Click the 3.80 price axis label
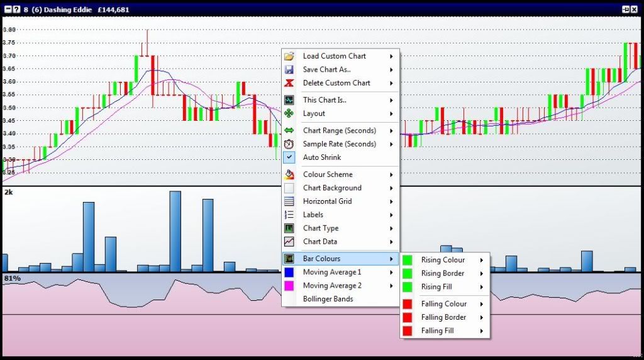The width and height of the screenshot is (644, 360). click(x=9, y=30)
